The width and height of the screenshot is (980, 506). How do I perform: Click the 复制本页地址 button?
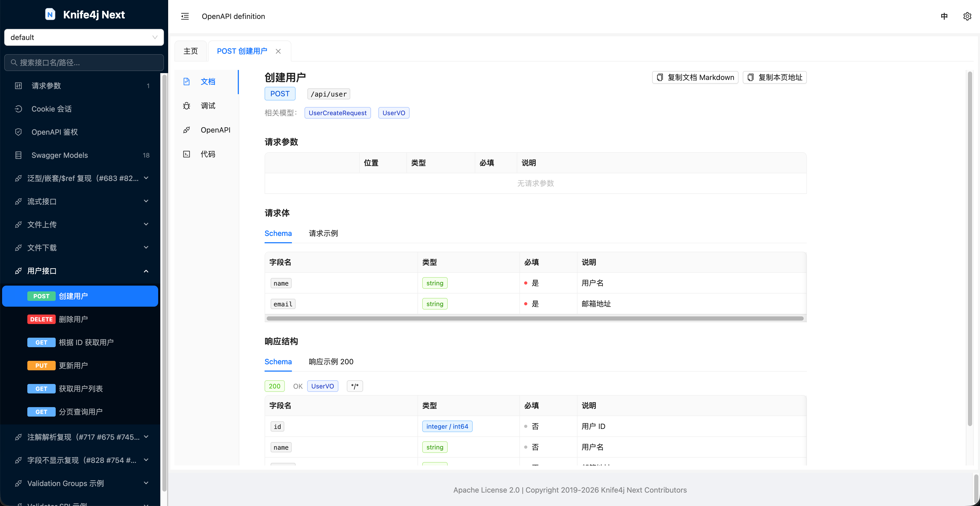click(775, 77)
